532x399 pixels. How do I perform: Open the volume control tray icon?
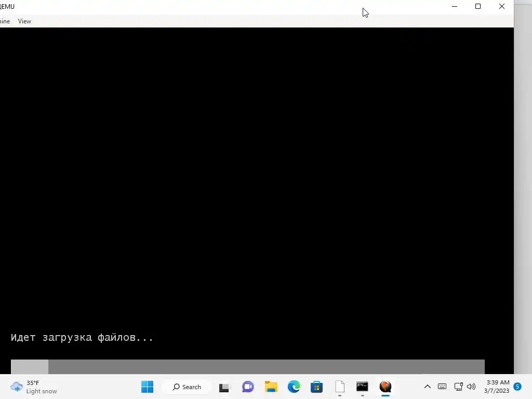471,387
